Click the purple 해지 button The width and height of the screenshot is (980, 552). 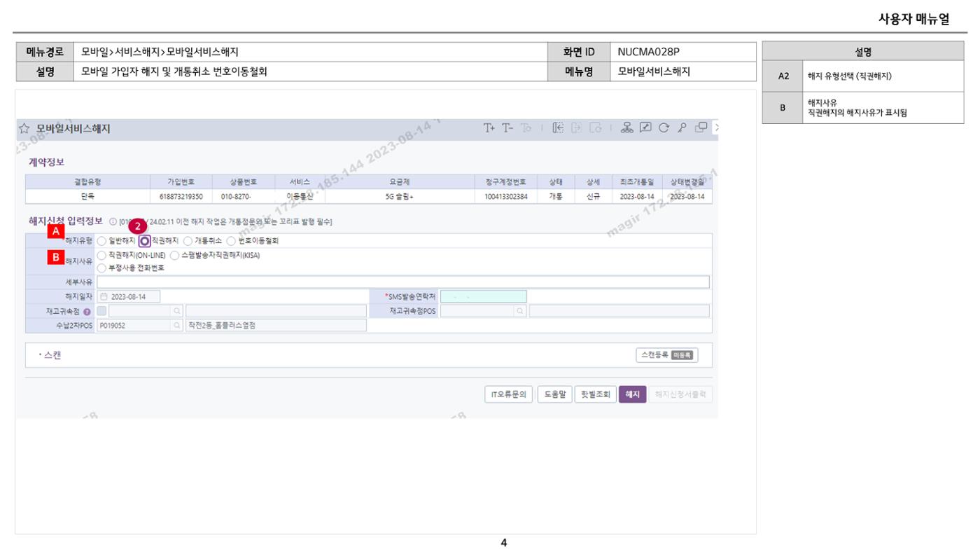(x=632, y=394)
